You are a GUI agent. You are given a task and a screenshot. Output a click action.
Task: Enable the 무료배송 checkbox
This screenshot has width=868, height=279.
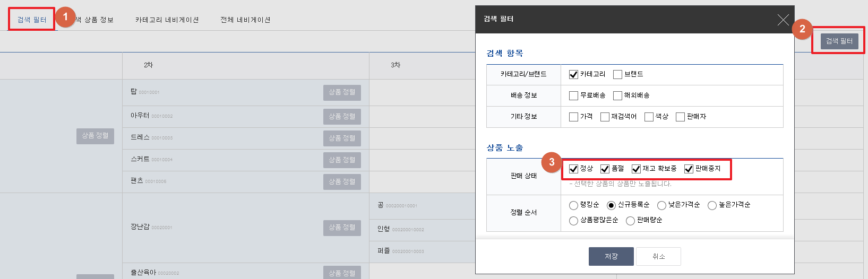(x=573, y=96)
